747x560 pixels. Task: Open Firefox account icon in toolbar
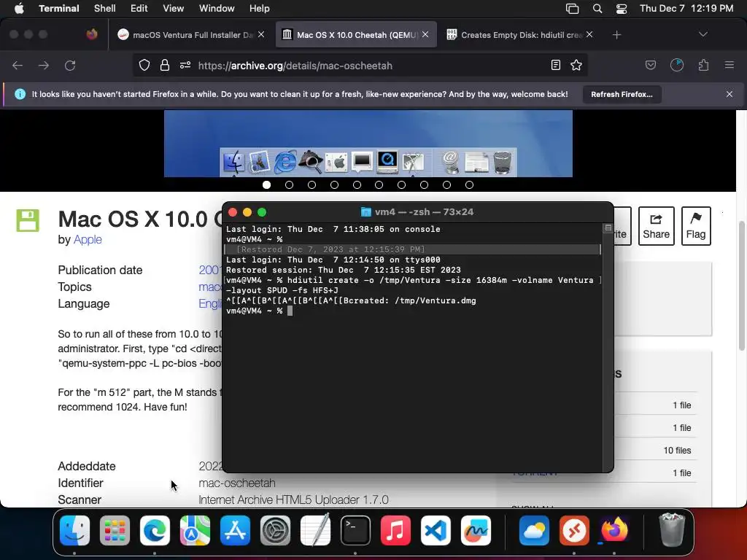(x=677, y=65)
